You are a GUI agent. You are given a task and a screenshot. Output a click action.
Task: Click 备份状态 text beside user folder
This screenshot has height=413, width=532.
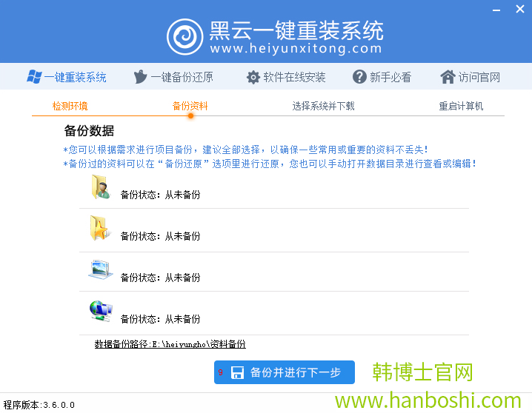point(160,195)
